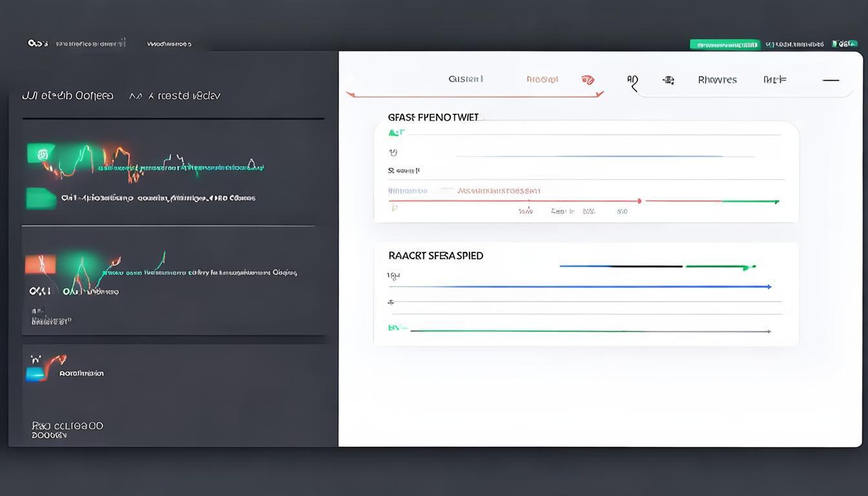Click the long blue line in RAACRT SFEASPIED card
Viewport: 868px width, 496px height.
pyautogui.click(x=581, y=286)
